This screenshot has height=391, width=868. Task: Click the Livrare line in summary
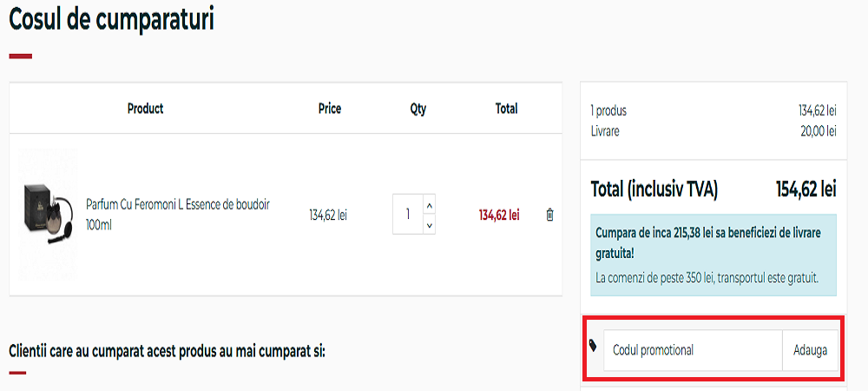[605, 130]
